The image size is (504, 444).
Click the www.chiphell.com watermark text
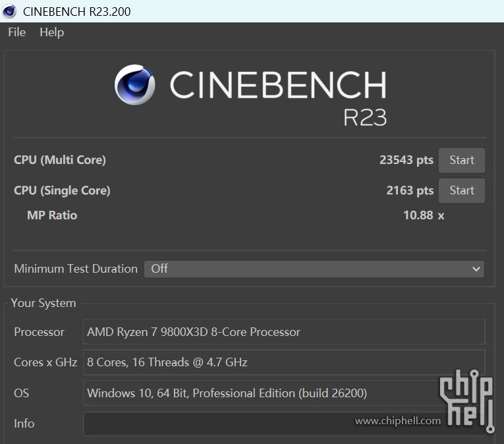(x=397, y=421)
